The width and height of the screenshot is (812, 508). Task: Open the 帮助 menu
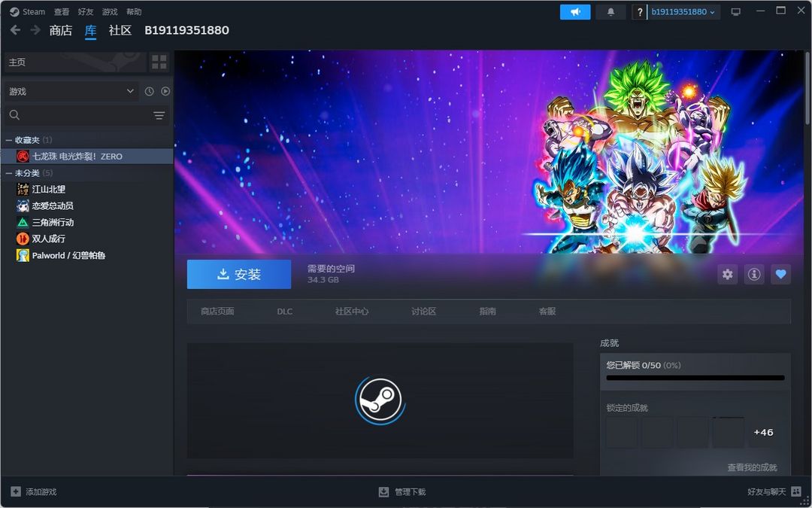point(134,11)
